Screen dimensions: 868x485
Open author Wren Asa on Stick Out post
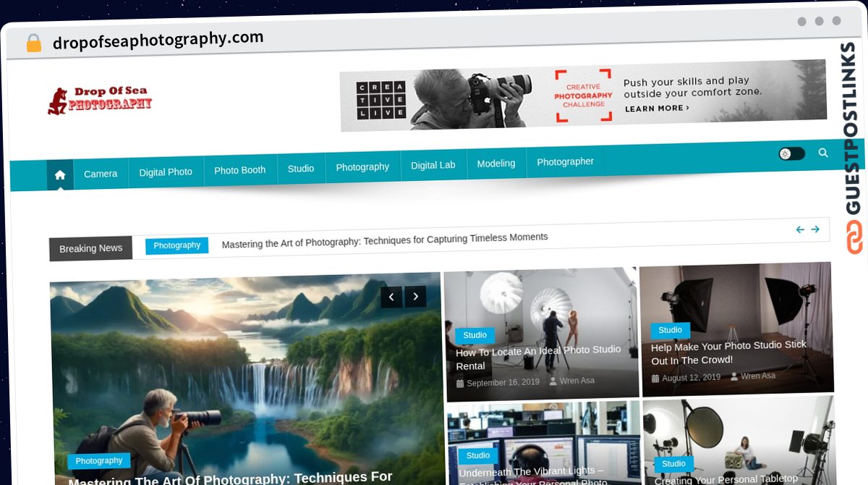pos(758,376)
